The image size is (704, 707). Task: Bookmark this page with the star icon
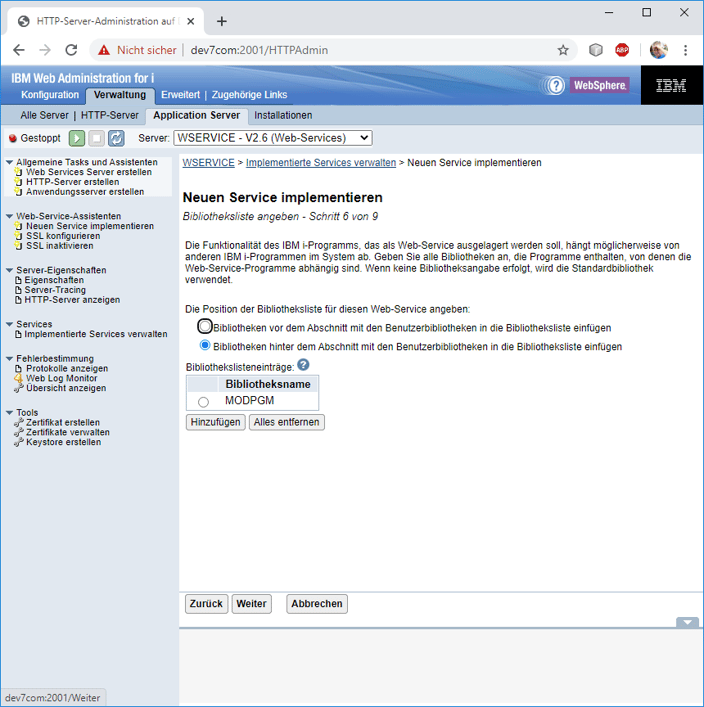click(x=563, y=50)
